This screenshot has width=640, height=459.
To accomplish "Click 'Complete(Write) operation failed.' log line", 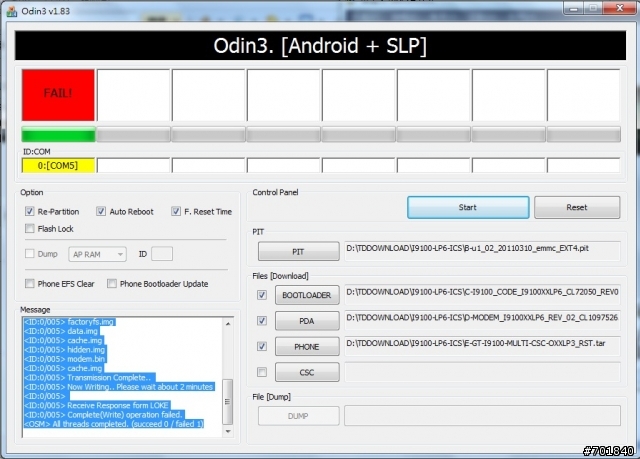I will coord(103,415).
